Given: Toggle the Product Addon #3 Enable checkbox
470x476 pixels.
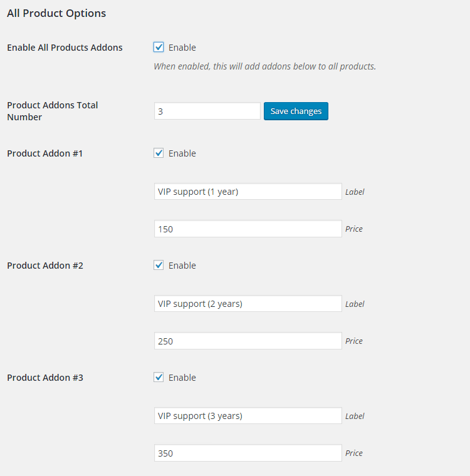Looking at the screenshot, I should (x=159, y=378).
